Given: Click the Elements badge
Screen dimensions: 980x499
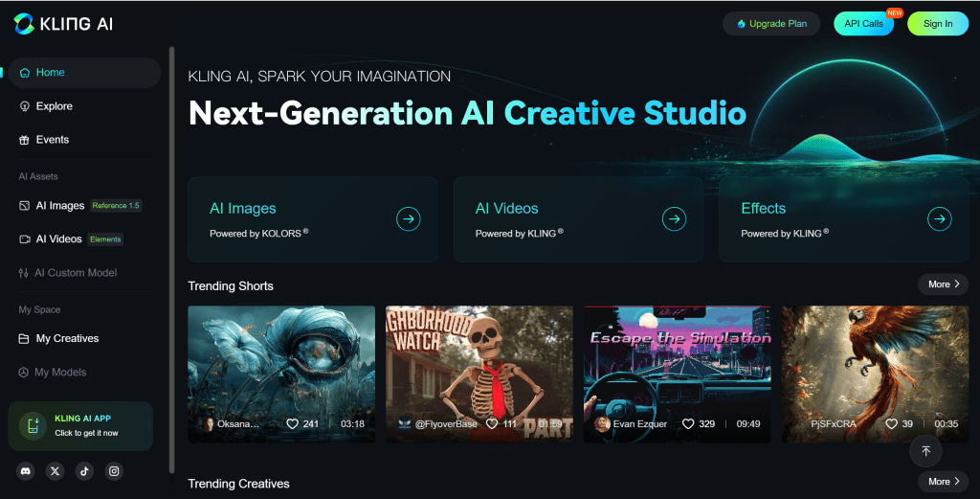Looking at the screenshot, I should coord(105,238).
